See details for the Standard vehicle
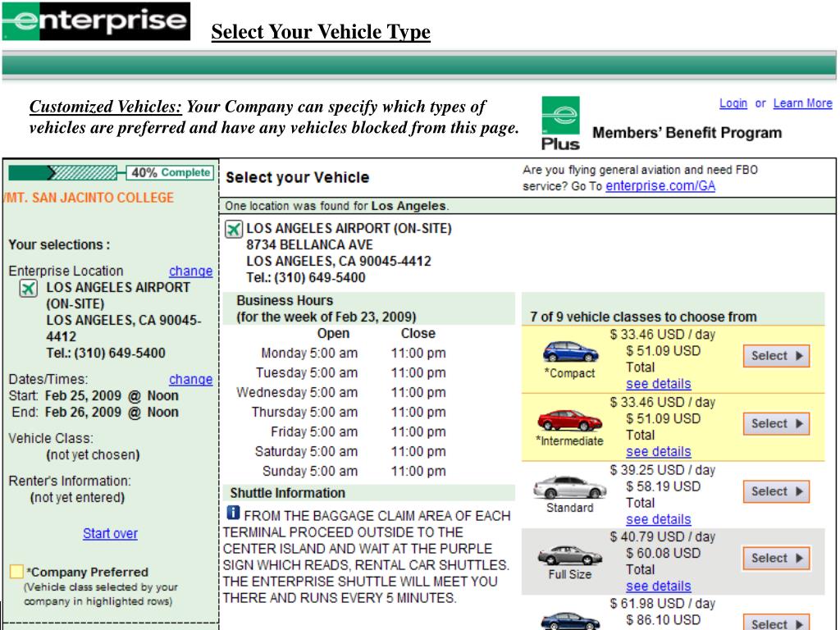Screen dimensions: 840x630 (659, 519)
